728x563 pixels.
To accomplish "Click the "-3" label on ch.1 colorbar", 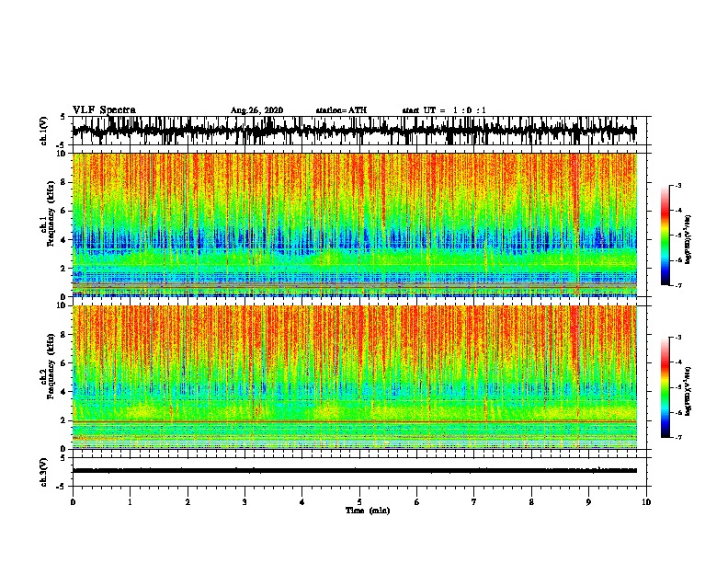I will click(678, 185).
